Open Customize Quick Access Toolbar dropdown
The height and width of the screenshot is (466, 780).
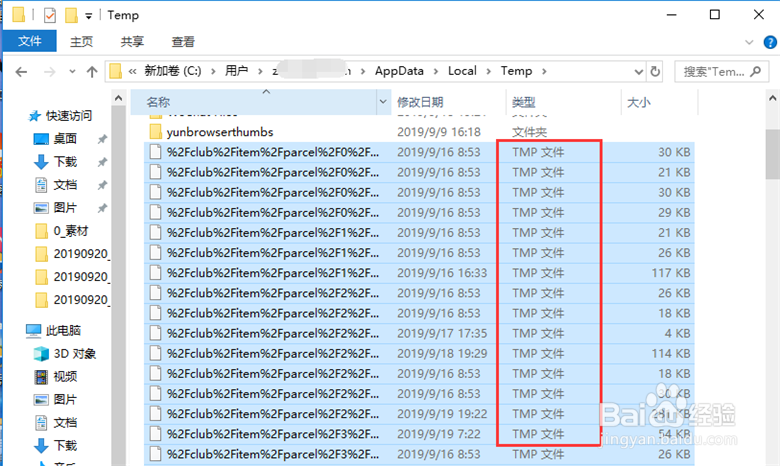[x=89, y=16]
